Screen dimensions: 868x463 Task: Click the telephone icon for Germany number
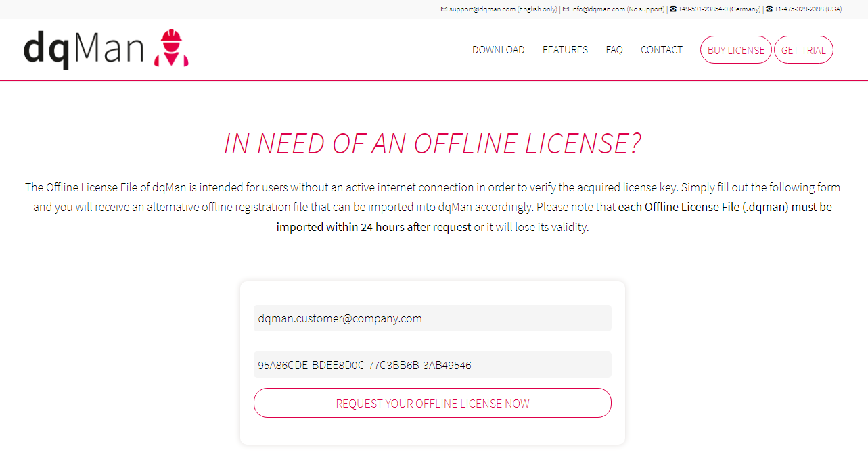(673, 9)
